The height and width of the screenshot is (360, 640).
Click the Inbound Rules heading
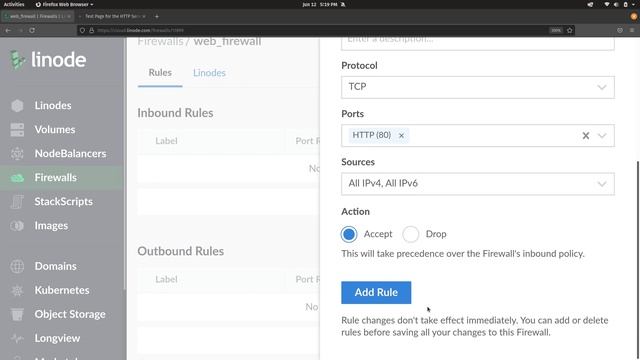(175, 113)
